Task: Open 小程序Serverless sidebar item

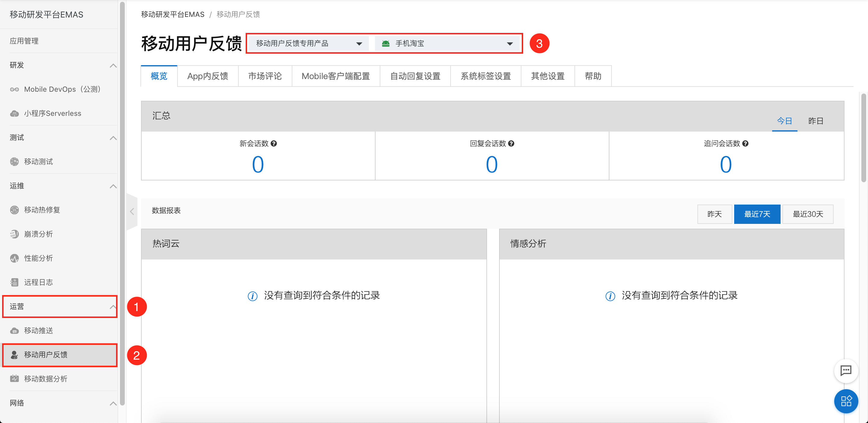Action: tap(59, 114)
